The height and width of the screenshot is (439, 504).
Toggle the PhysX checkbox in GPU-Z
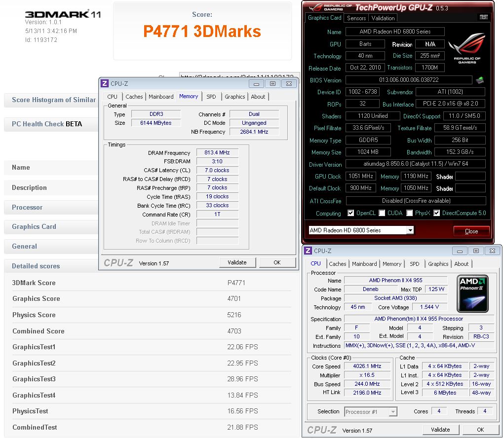coord(410,213)
